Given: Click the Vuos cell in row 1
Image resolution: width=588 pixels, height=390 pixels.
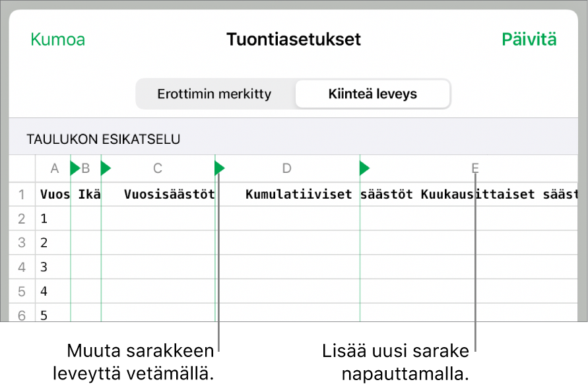Looking at the screenshot, I should click(53, 195).
